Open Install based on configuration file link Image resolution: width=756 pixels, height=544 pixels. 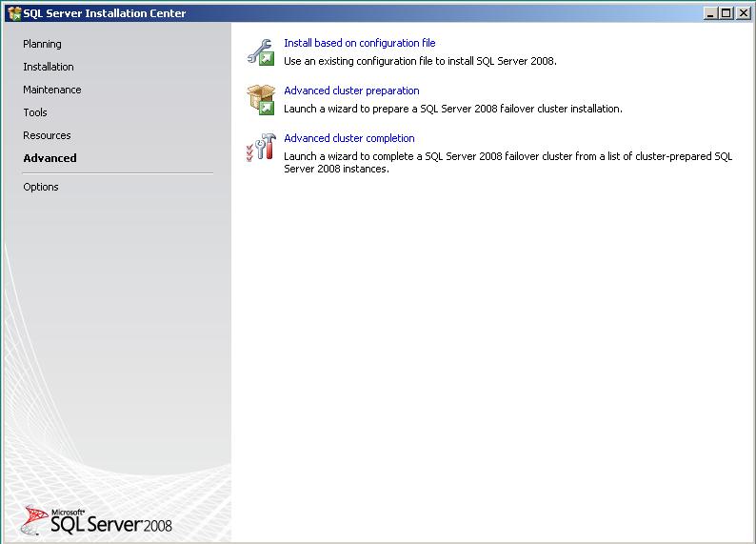pos(359,43)
